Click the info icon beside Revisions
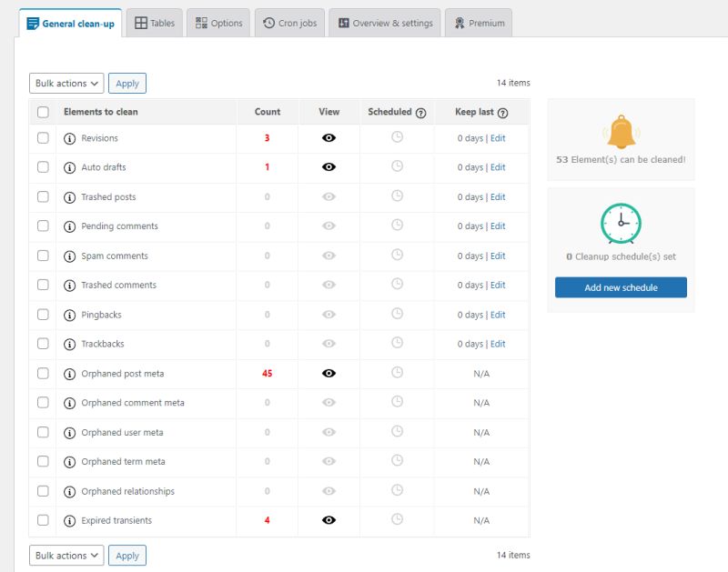Image resolution: width=728 pixels, height=572 pixels. coord(72,138)
